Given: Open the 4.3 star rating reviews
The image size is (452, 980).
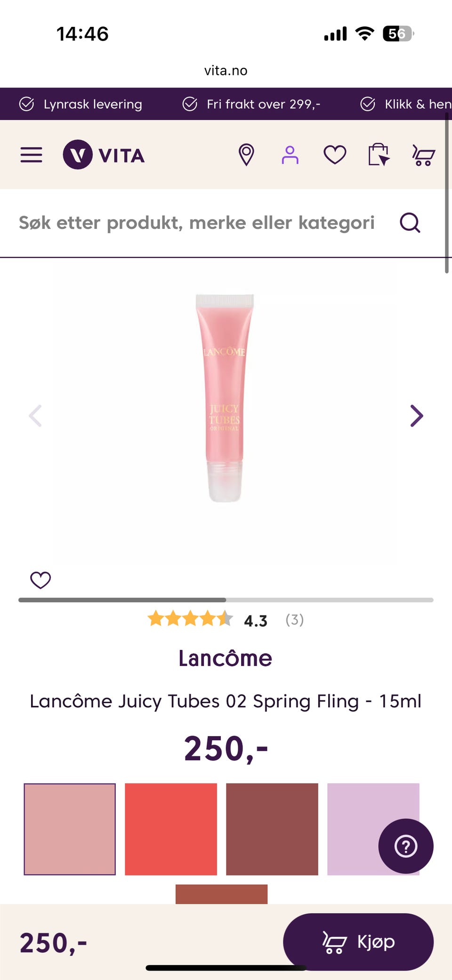Looking at the screenshot, I should point(226,619).
